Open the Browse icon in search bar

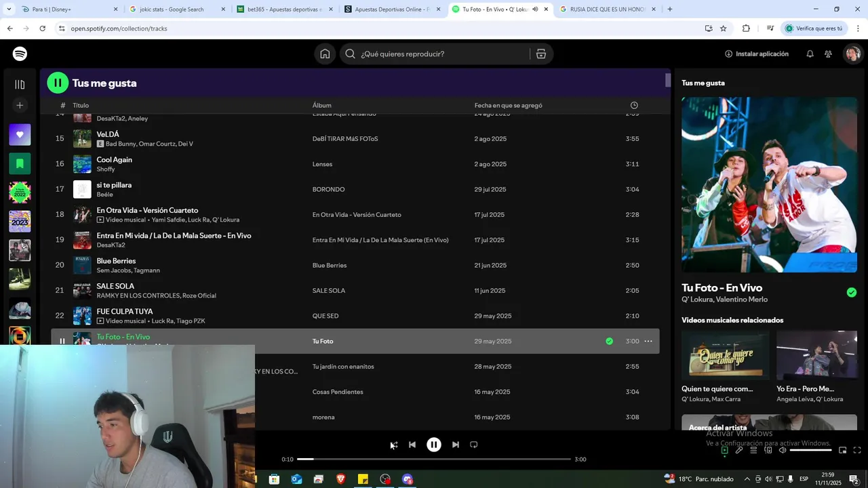coord(541,54)
